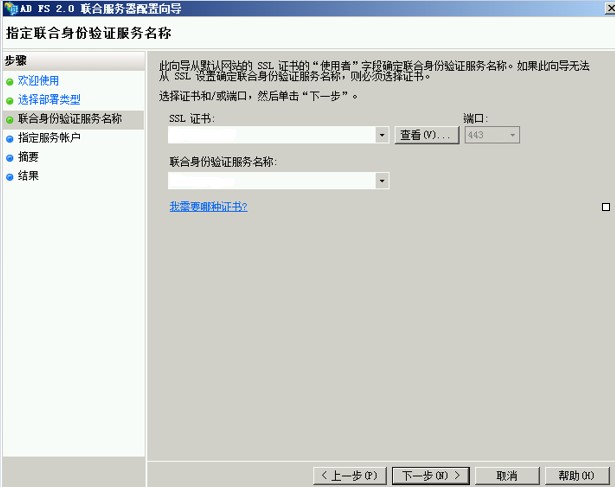The image size is (615, 487).
Task: Expand the SSL 证书 dropdown arrow
Action: click(x=382, y=135)
